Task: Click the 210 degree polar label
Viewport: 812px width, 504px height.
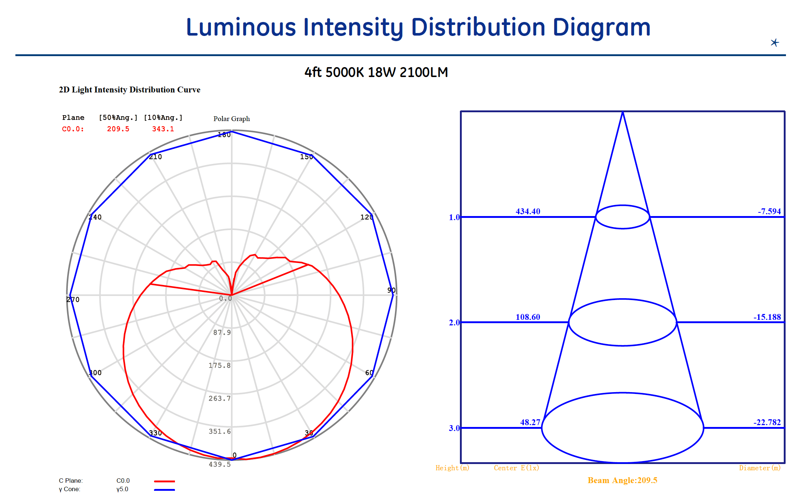Action: (156, 157)
